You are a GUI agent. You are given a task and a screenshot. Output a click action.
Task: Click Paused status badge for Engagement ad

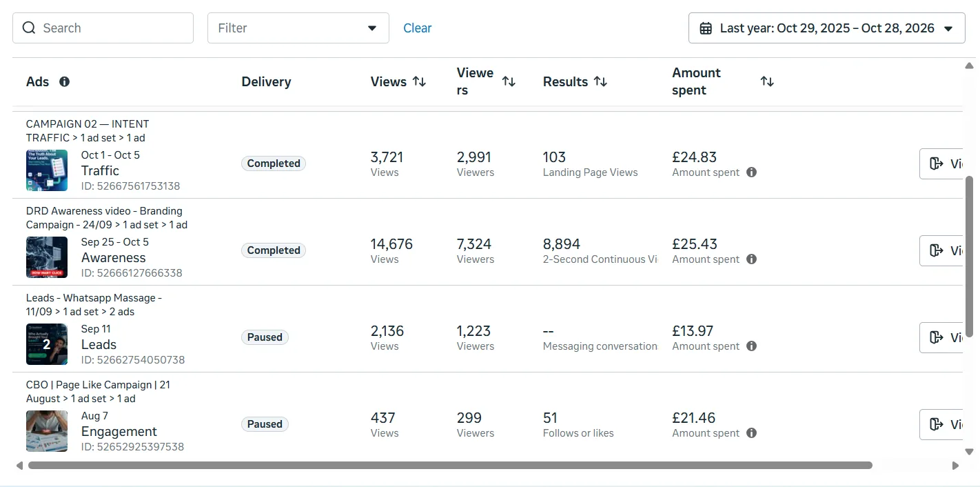click(x=265, y=424)
